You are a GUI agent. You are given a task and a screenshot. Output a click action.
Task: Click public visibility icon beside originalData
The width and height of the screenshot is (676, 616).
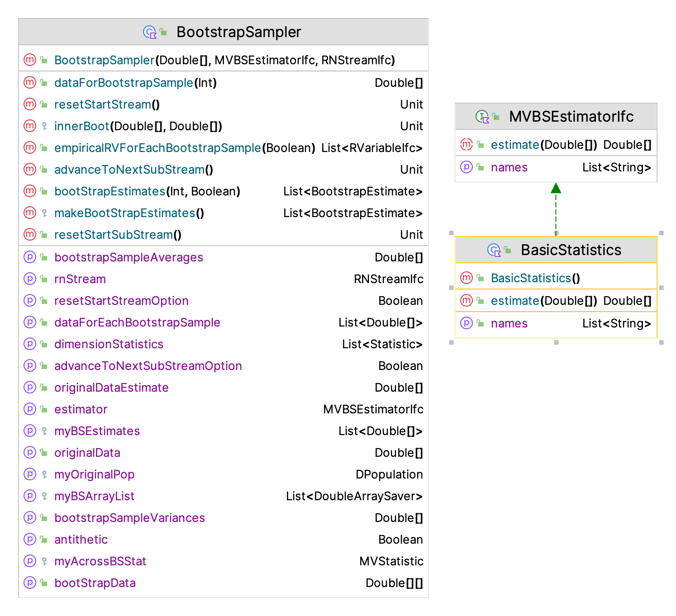[44, 453]
